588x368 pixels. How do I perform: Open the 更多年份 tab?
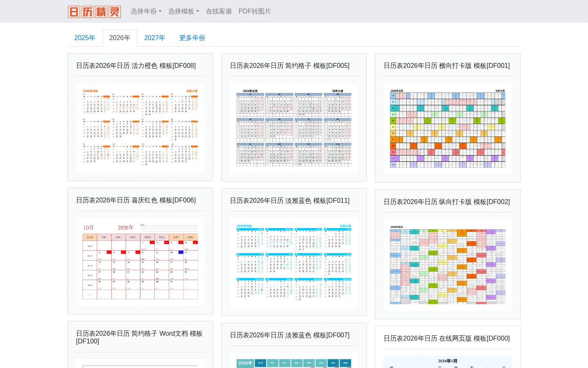tap(192, 38)
